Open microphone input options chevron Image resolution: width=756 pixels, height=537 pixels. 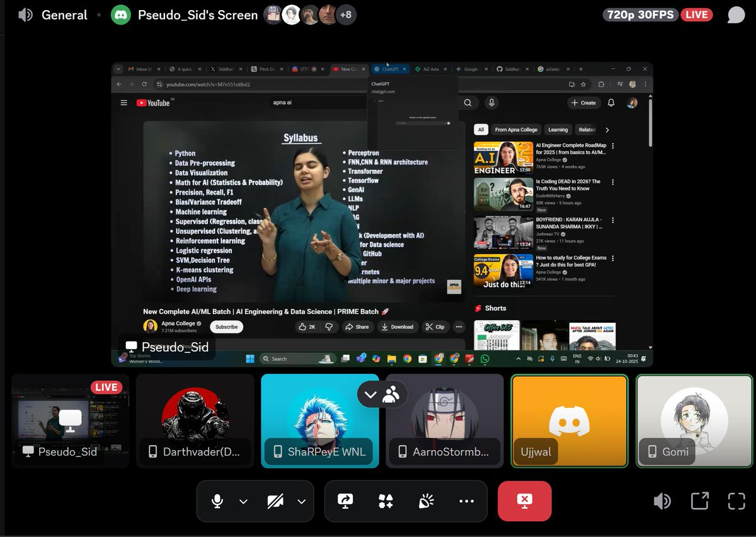click(244, 501)
